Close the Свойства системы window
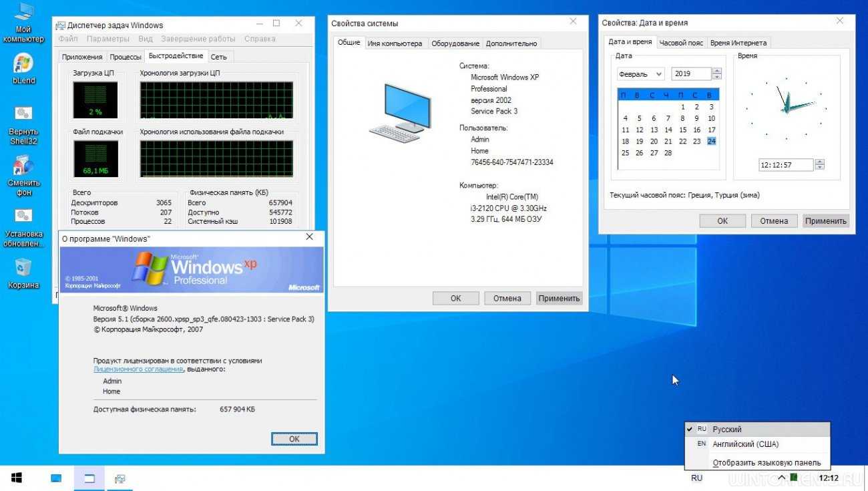The width and height of the screenshot is (868, 491). 573,22
